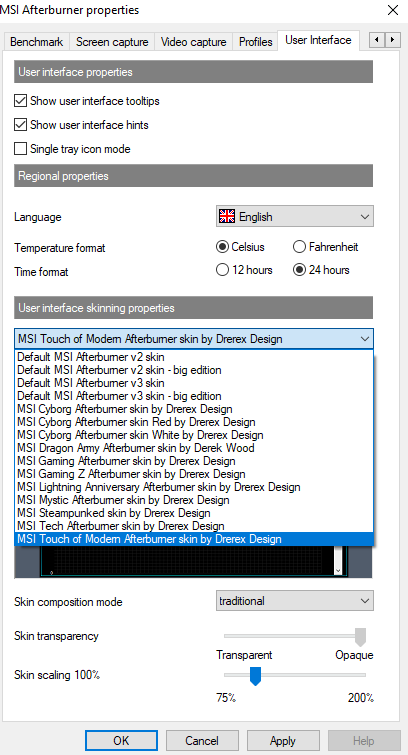Select the Profiles tab
Image resolution: width=408 pixels, height=755 pixels.
coord(255,42)
